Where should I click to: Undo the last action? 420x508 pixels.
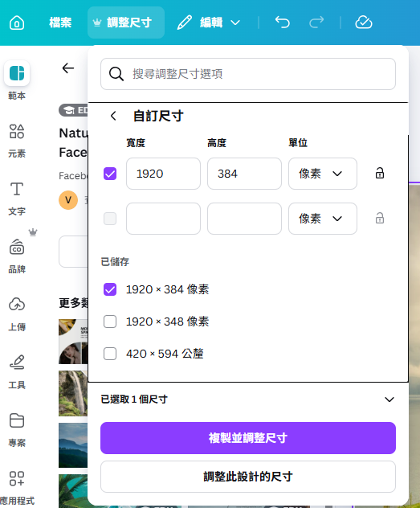(x=282, y=23)
